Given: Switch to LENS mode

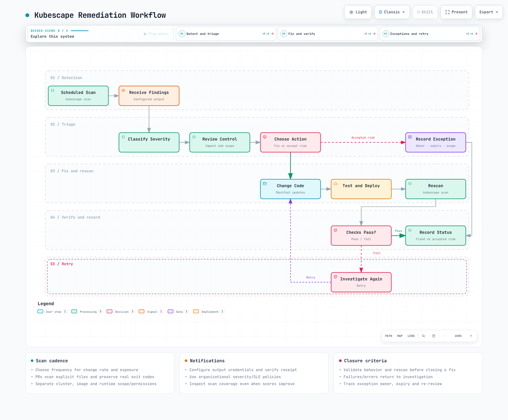Looking at the screenshot, I should 411,336.
